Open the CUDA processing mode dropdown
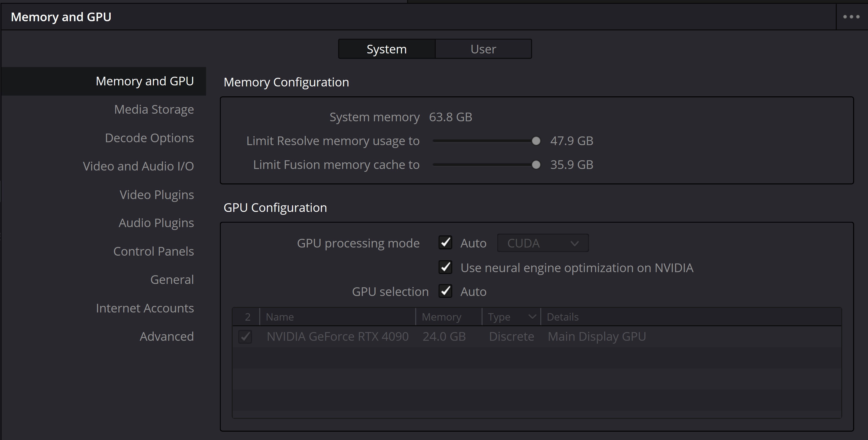This screenshot has height=440, width=868. (x=543, y=243)
